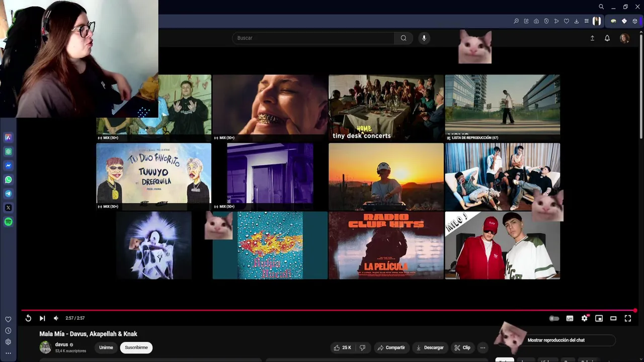
Task: Click the Descargar download button
Action: click(x=430, y=347)
